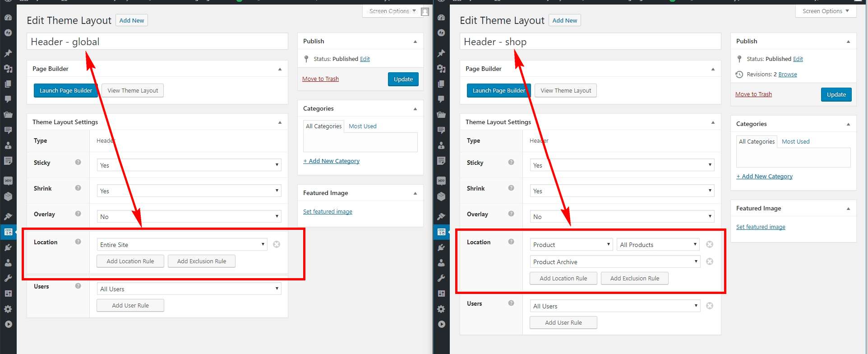
Task: Remove the All Products location rule
Action: tap(709, 244)
